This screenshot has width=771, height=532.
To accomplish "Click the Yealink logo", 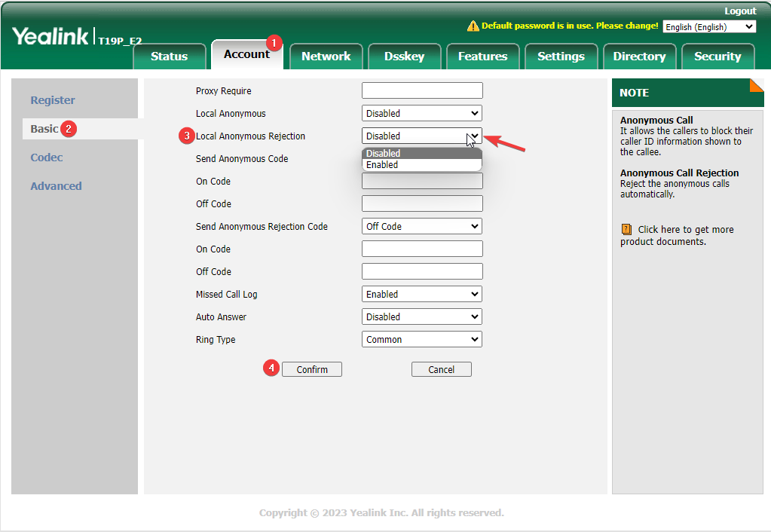I will click(50, 35).
